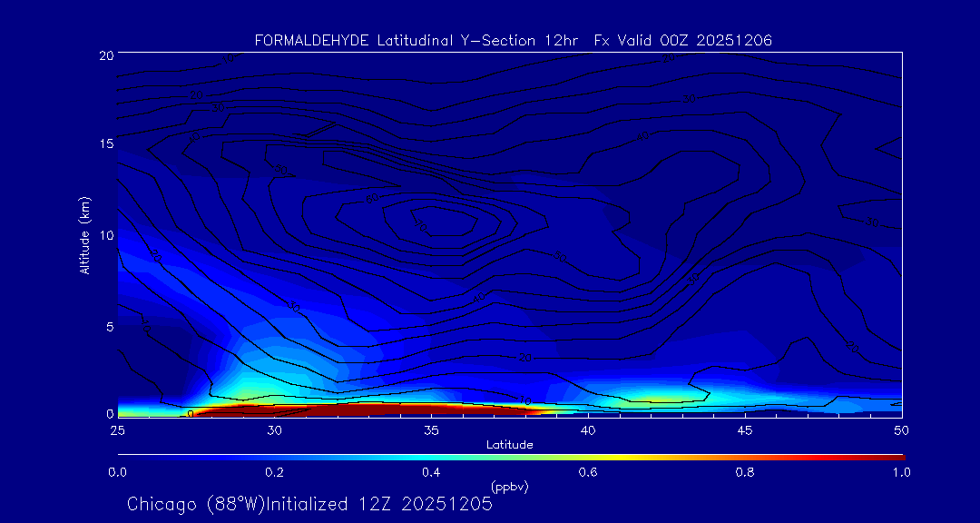Select the 10 km altitude tick label

104,235
